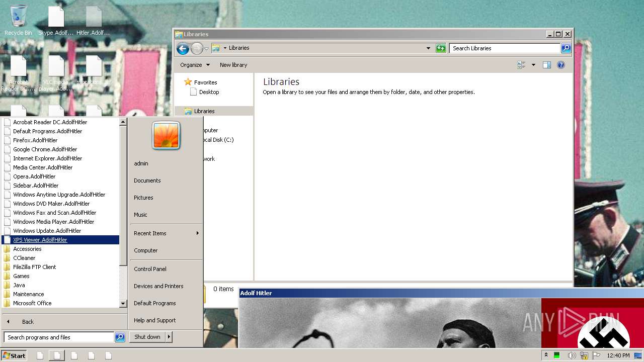Show the preview pane in Libraries
This screenshot has height=362, width=644.
pos(547,65)
